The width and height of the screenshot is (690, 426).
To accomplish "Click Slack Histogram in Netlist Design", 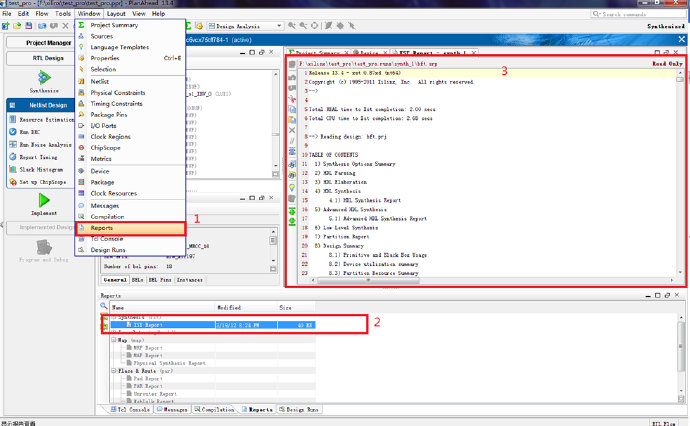I will pyautogui.click(x=41, y=169).
